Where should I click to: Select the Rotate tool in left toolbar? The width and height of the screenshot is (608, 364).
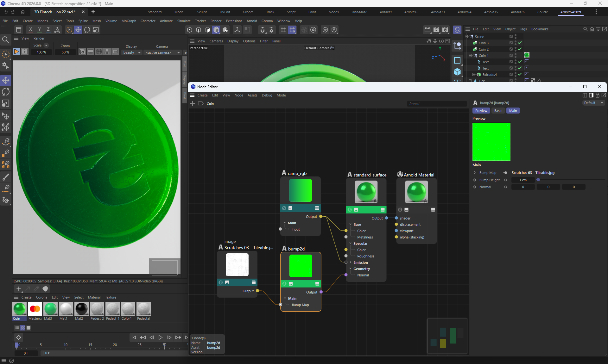[6, 92]
